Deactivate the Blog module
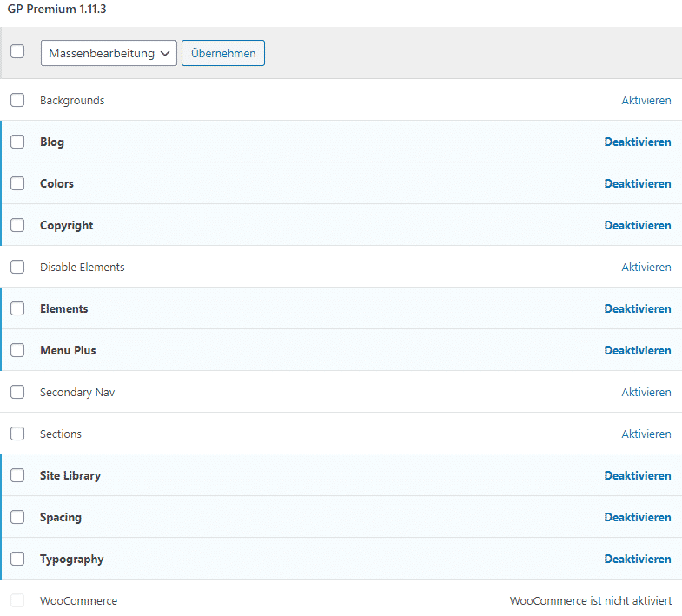The width and height of the screenshot is (682, 616). (x=638, y=142)
